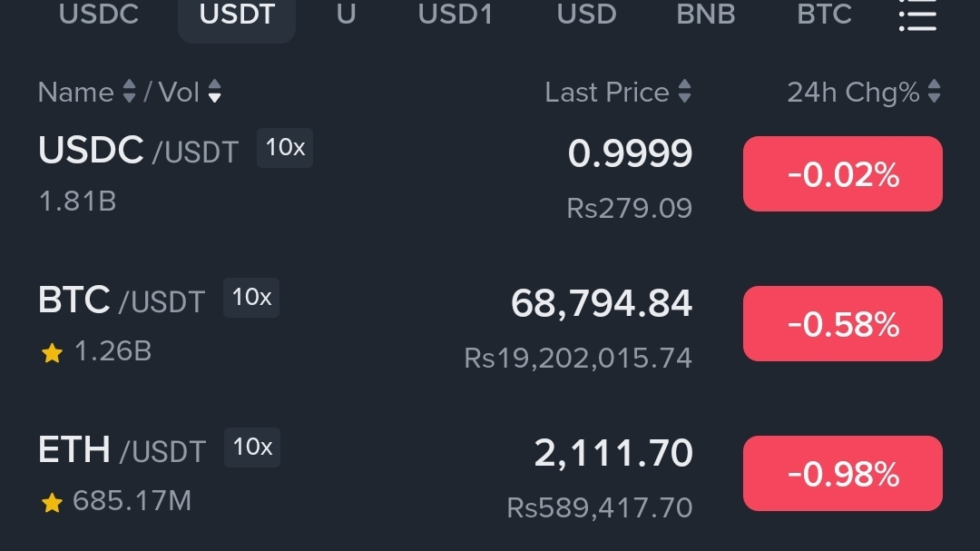Sort by Last Price arrows
The image size is (980, 551).
click(x=684, y=92)
